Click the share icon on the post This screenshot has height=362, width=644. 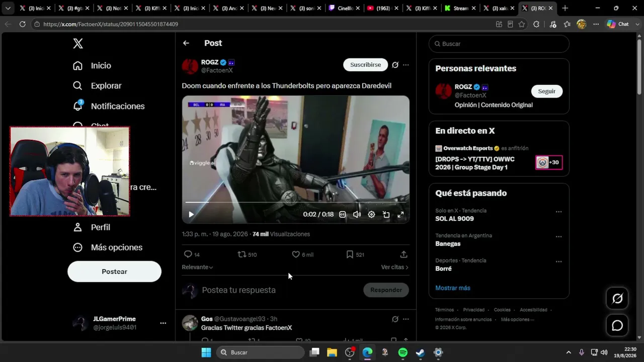pos(404,254)
